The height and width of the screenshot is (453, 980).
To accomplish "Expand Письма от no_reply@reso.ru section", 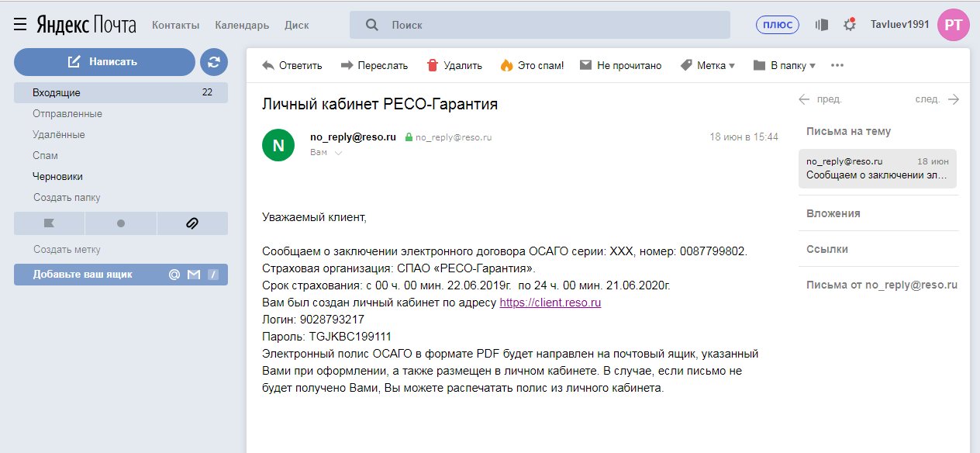I will 882,285.
